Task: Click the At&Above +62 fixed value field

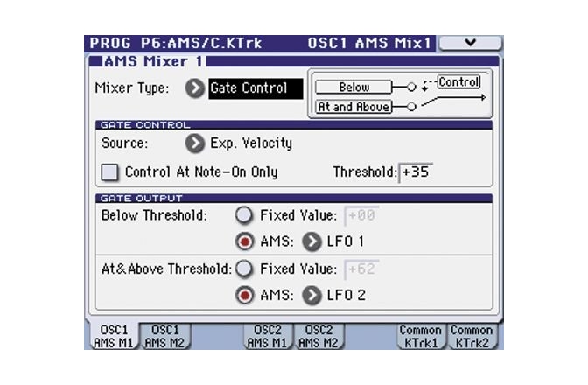Action: [361, 269]
